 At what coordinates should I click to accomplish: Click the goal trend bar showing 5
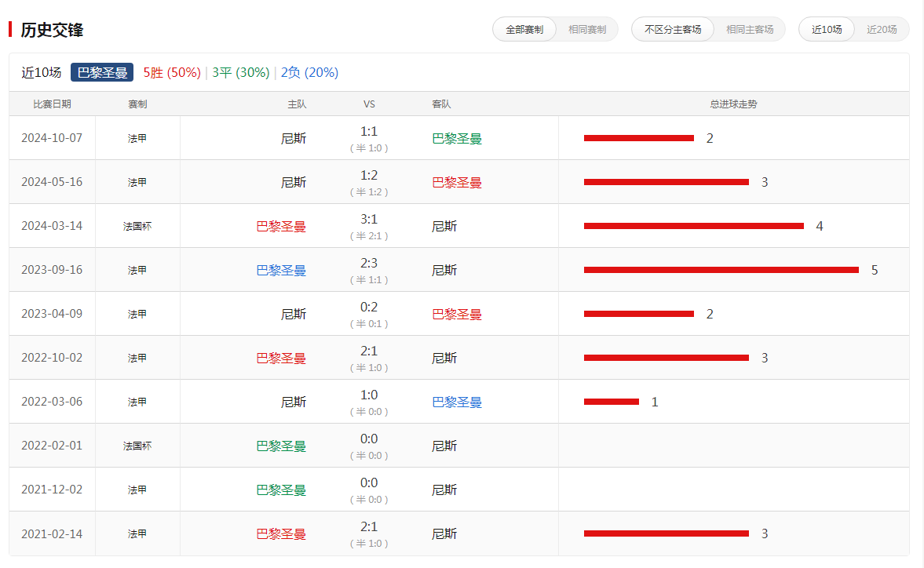(x=721, y=270)
